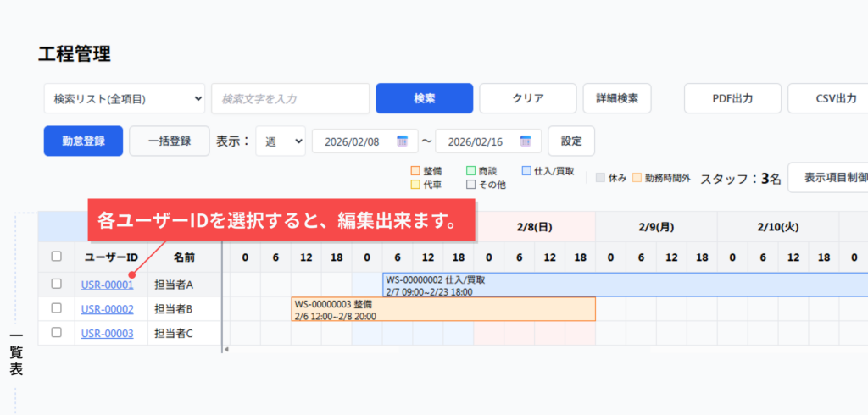The width and height of the screenshot is (868, 415).
Task: Click the 検索文字を入力 search field
Action: 290,98
